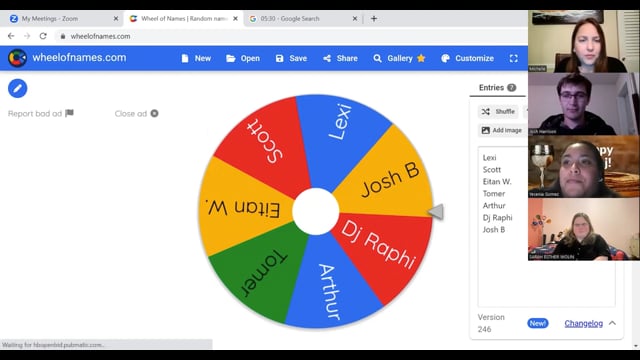This screenshot has width=640, height=360.
Task: Go forward in browser
Action: [27, 36]
